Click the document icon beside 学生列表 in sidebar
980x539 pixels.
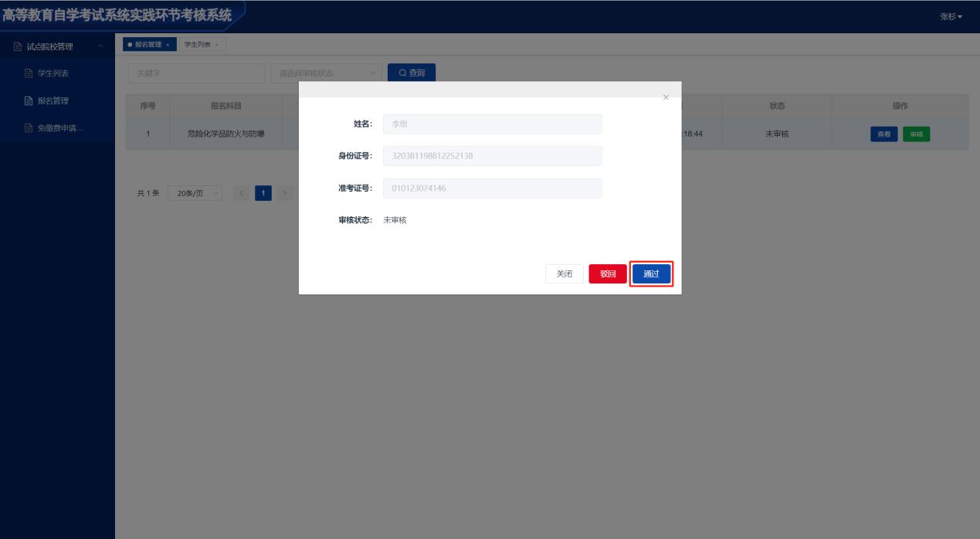pos(29,73)
